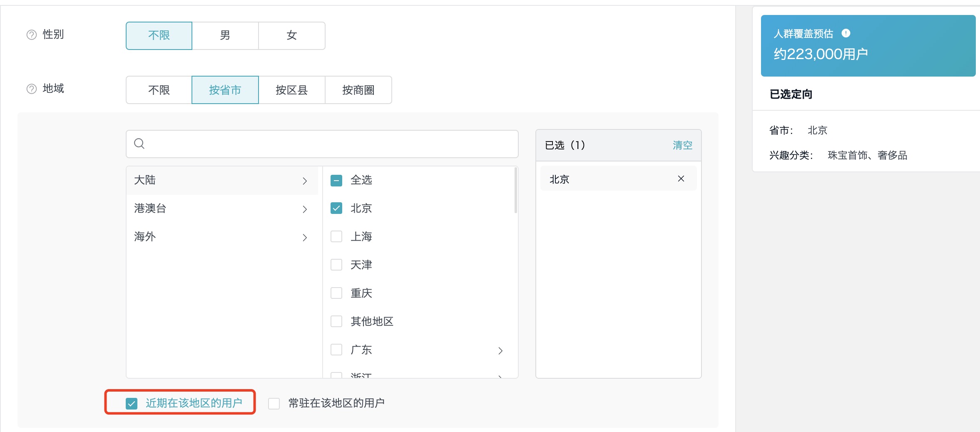Check the 上海 checkbox

(336, 236)
